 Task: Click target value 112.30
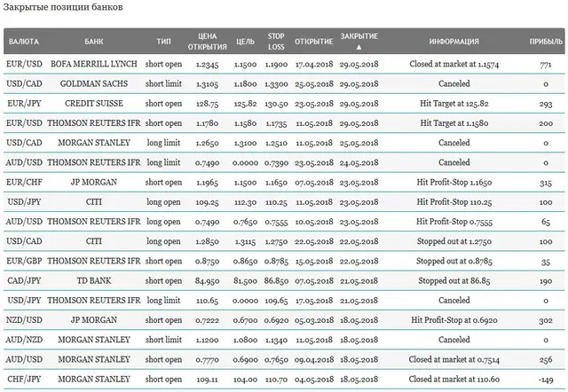tap(245, 202)
